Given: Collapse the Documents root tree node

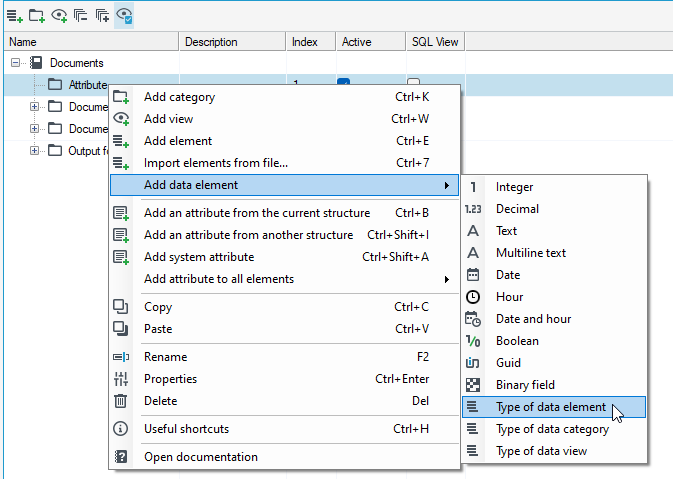Looking at the screenshot, I should tap(15, 63).
